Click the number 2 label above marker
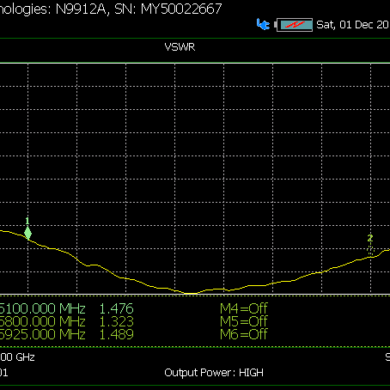 coord(370,238)
